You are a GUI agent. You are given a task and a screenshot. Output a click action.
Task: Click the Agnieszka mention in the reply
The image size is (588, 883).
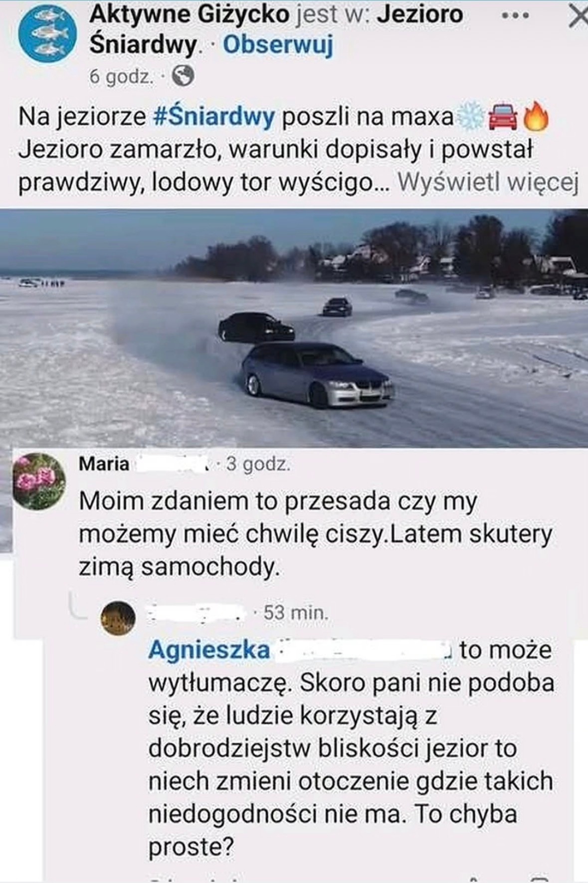[209, 650]
